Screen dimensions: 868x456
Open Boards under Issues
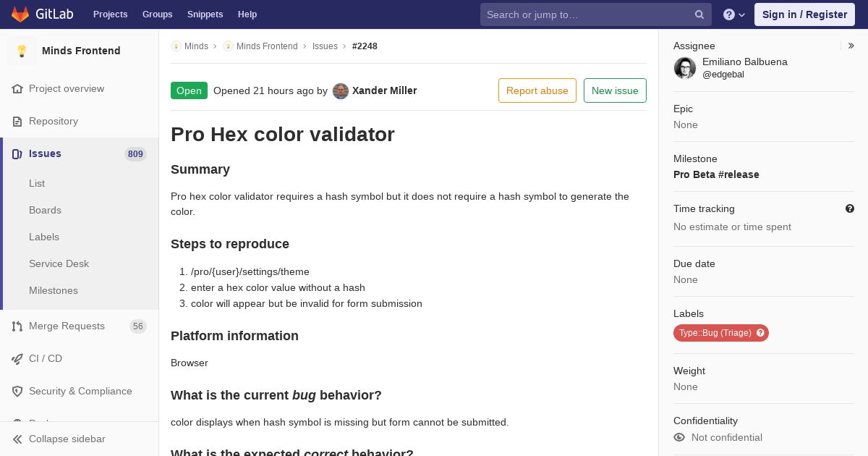(45, 210)
